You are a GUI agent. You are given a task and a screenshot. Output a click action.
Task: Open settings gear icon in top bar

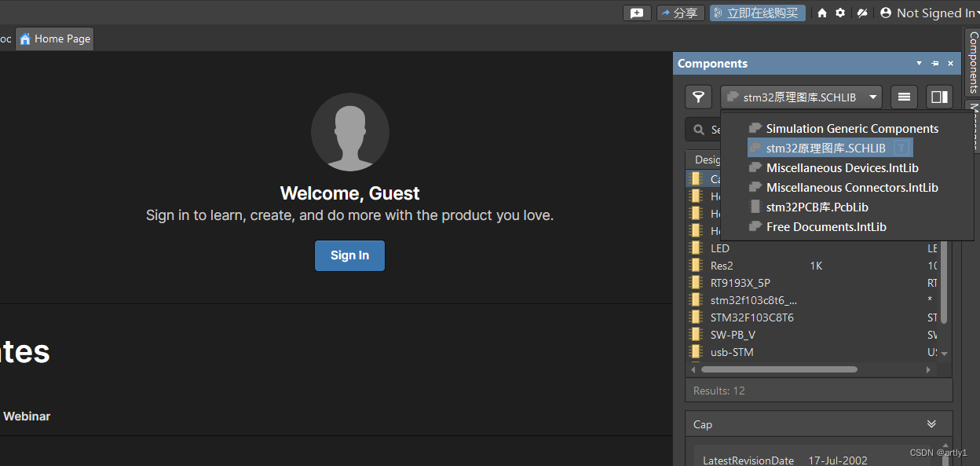point(840,13)
